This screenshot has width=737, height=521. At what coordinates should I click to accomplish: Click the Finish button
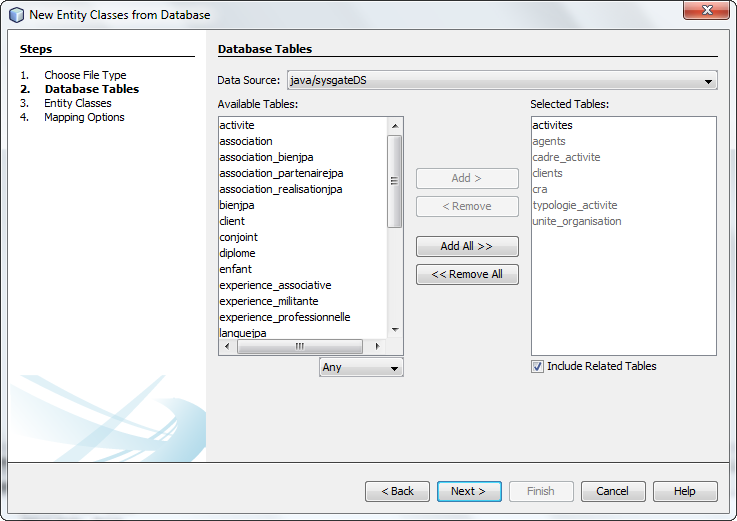tap(541, 491)
